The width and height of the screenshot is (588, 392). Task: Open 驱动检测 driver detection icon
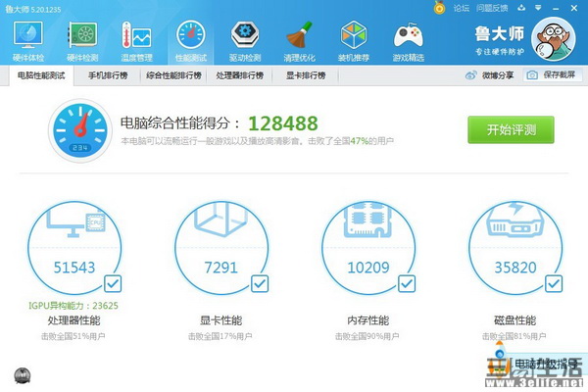coord(245,34)
